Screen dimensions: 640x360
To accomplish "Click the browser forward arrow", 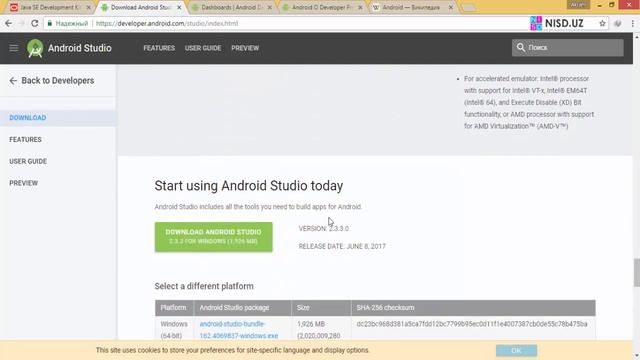I will (21, 24).
